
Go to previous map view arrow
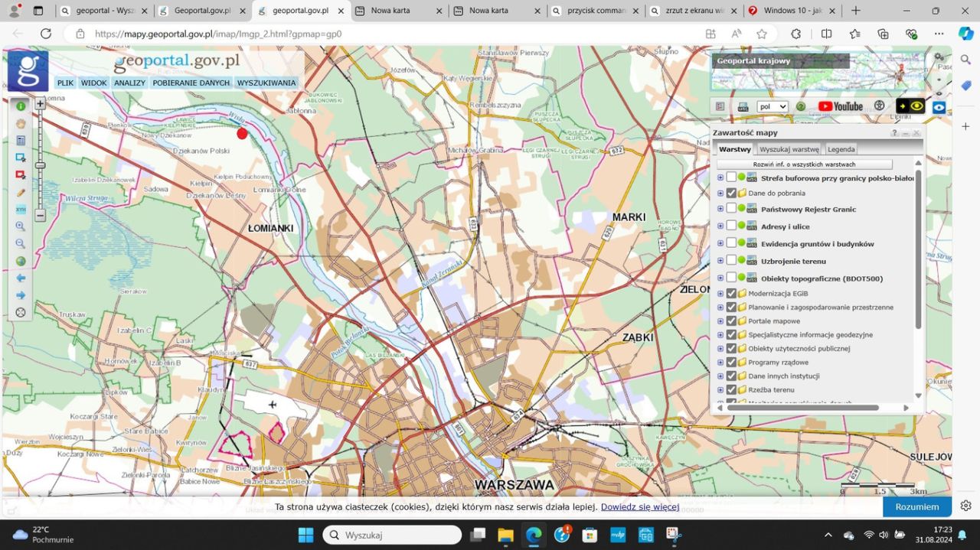click(21, 278)
